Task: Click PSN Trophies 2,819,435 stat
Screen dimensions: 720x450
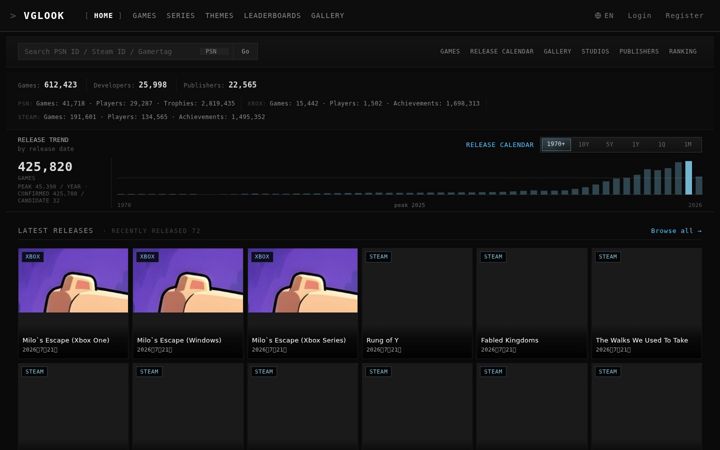Action: point(199,103)
